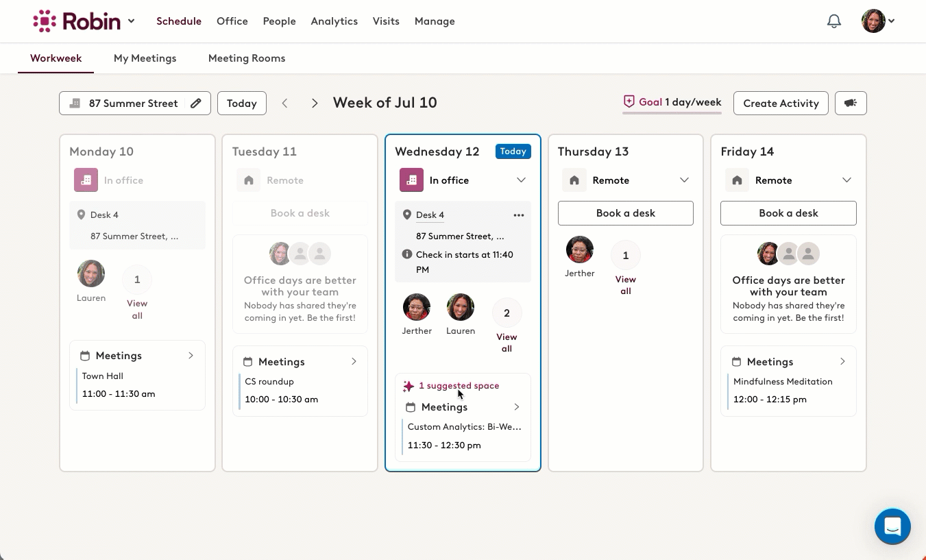Open the People menu
926x560 pixels.
(280, 21)
